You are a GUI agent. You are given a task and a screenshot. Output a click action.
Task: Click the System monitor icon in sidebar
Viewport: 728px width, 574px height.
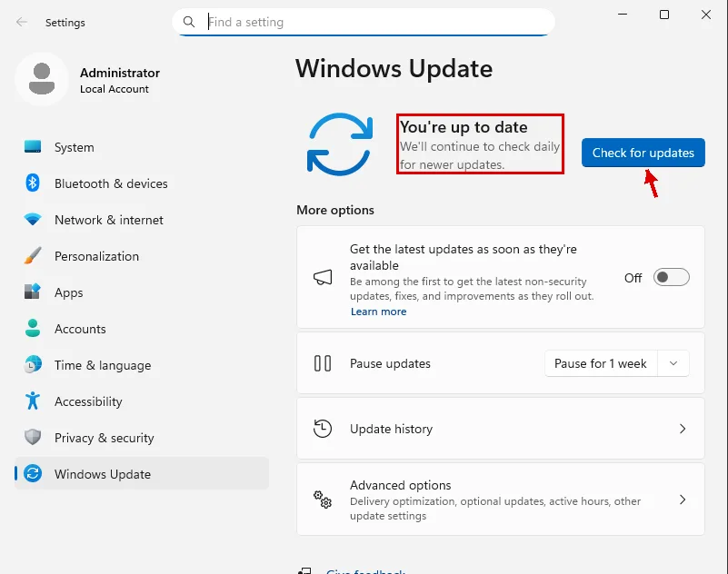33,146
